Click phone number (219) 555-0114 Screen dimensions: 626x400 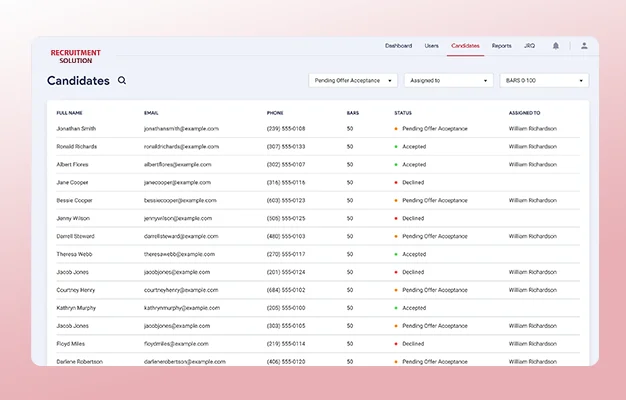286,344
